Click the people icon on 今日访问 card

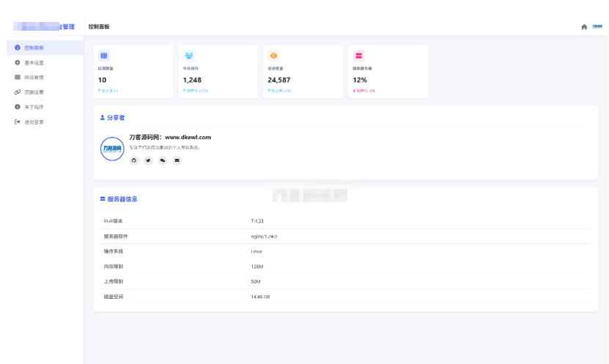189,56
